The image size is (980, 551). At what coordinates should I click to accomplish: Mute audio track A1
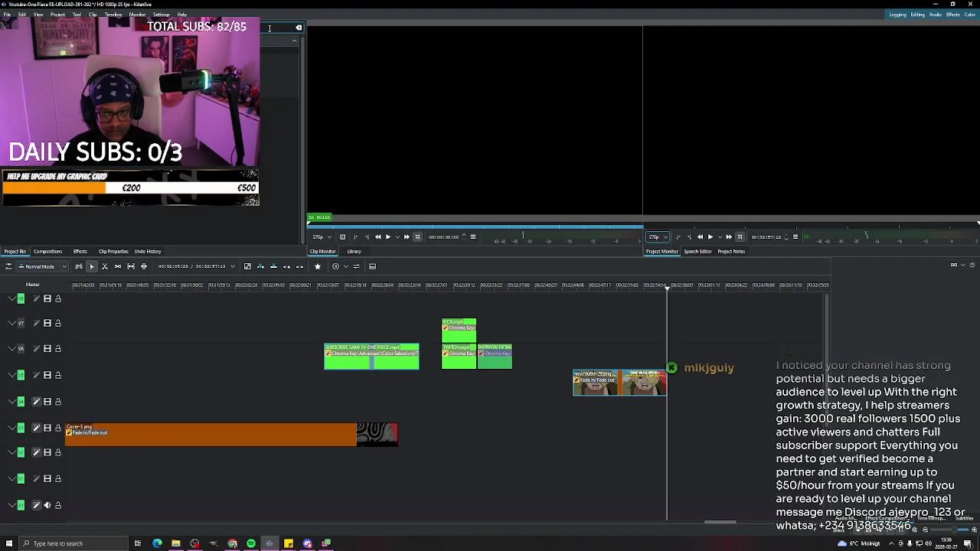(x=47, y=505)
